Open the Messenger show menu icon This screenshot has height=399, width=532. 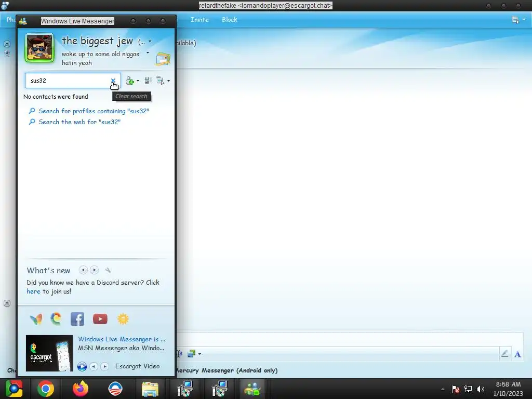160,81
